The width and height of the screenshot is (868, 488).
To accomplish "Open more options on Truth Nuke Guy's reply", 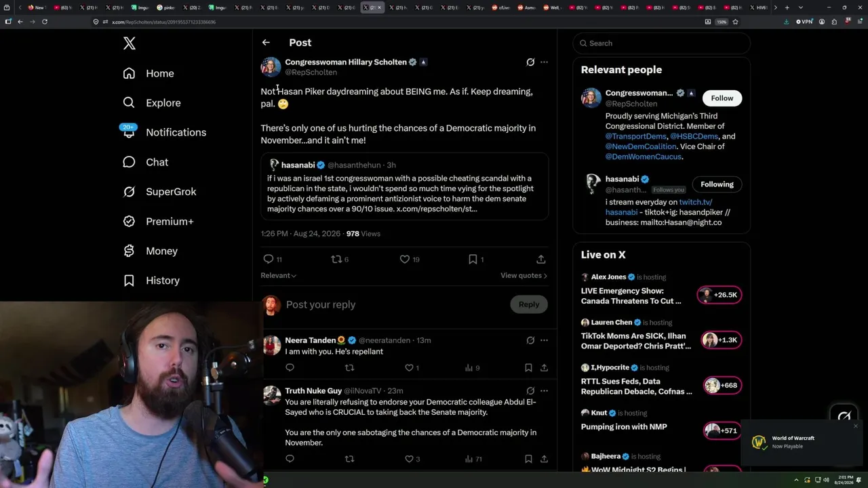I will click(544, 391).
